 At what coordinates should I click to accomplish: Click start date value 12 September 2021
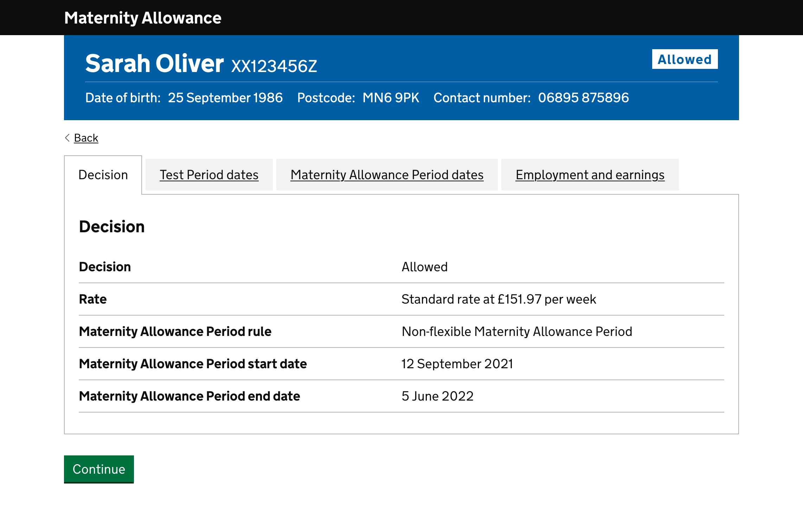point(457,364)
